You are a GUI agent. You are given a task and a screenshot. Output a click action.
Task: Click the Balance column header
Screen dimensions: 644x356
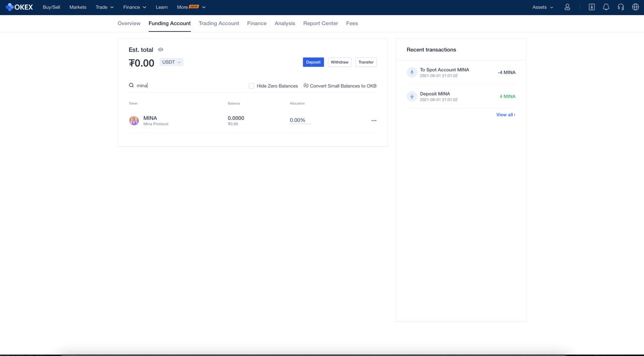234,104
